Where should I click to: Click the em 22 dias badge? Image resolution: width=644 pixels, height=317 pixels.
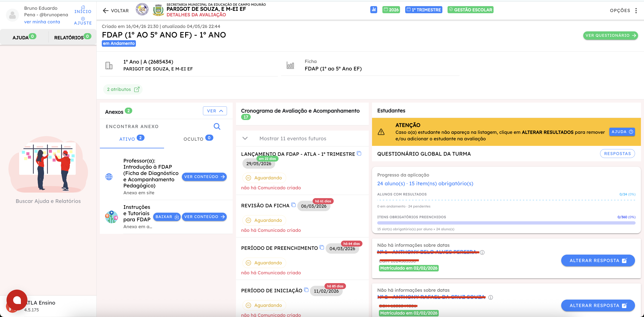pyautogui.click(x=267, y=159)
